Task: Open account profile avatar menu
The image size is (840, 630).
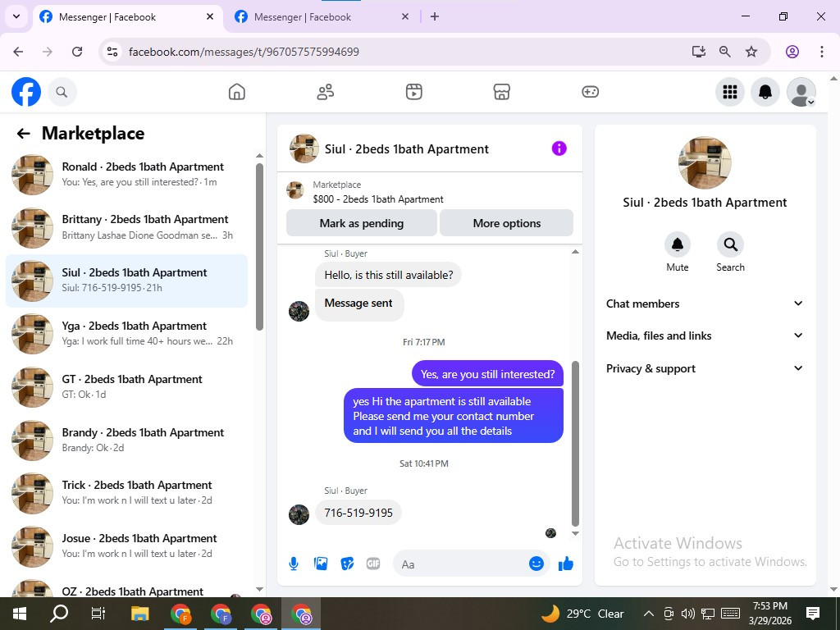Action: point(801,92)
